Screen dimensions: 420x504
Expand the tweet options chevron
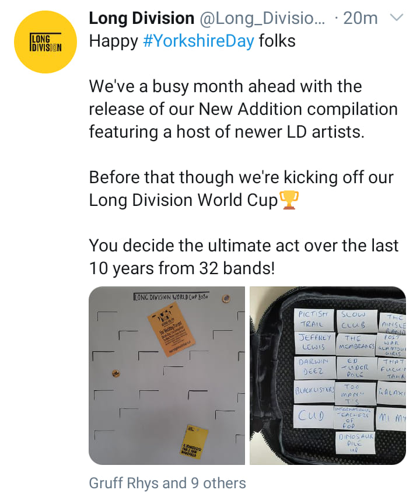click(396, 18)
